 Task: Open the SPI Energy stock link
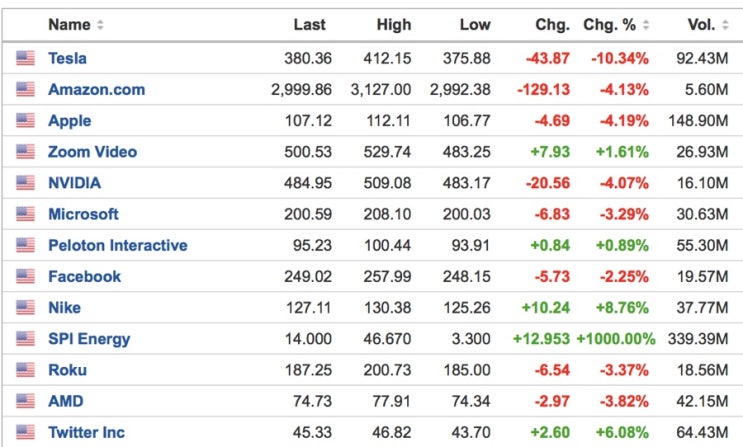[x=89, y=339]
